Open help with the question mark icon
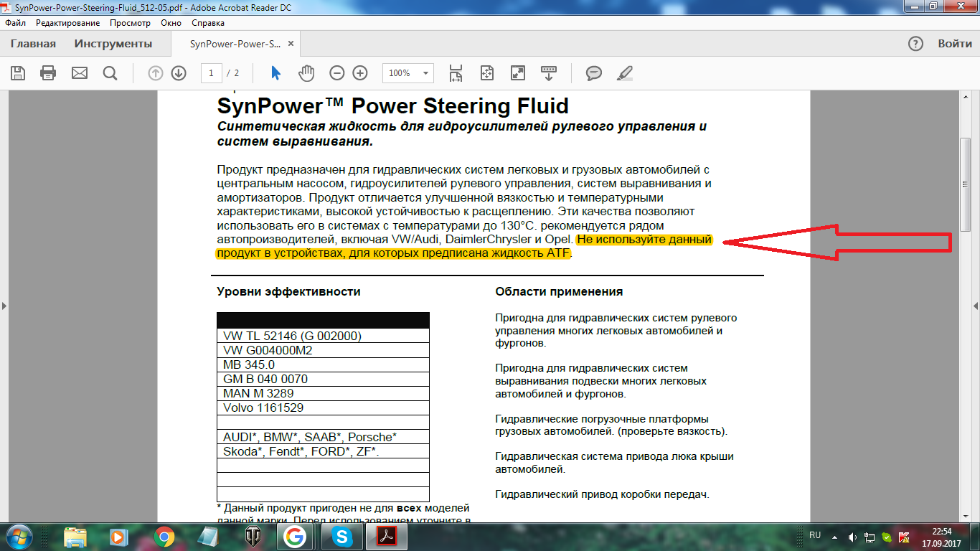This screenshot has width=980, height=551. [915, 44]
